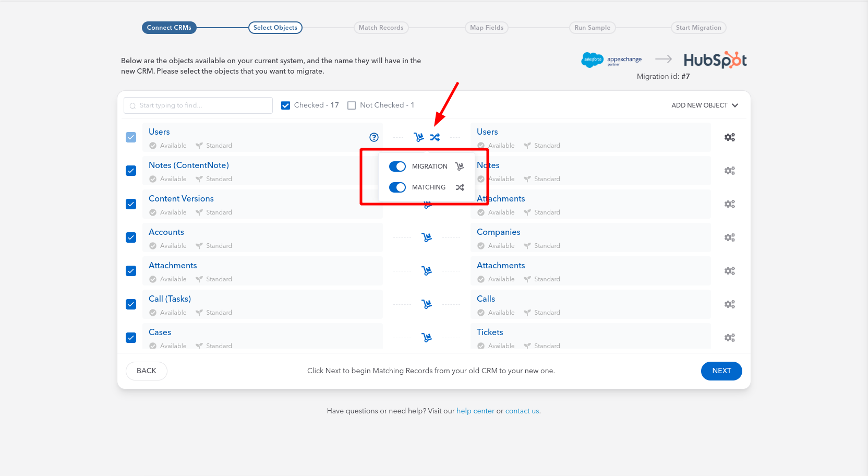
Task: Click the BACK button
Action: coord(147,371)
